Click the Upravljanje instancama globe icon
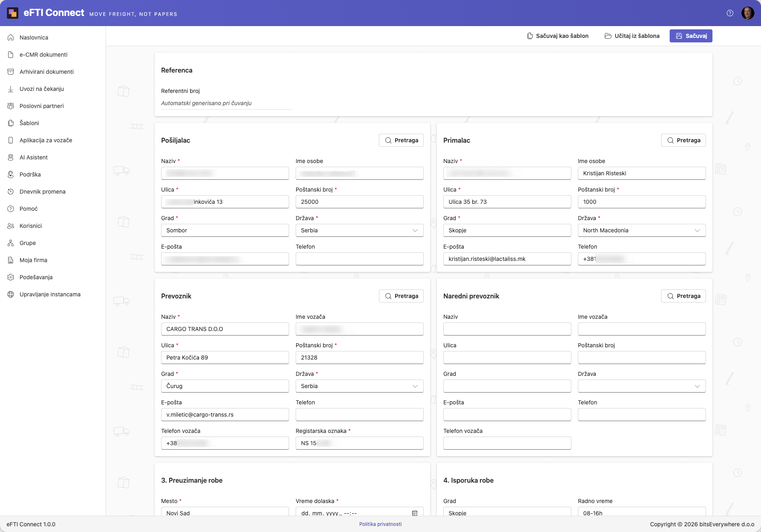Image resolution: width=761 pixels, height=532 pixels. pyautogui.click(x=11, y=294)
